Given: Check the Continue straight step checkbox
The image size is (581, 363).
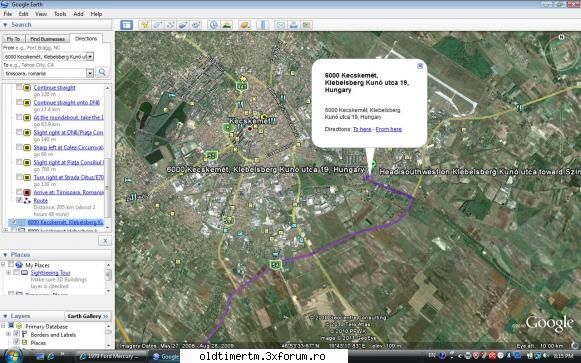Looking at the screenshot, I should pos(19,87).
